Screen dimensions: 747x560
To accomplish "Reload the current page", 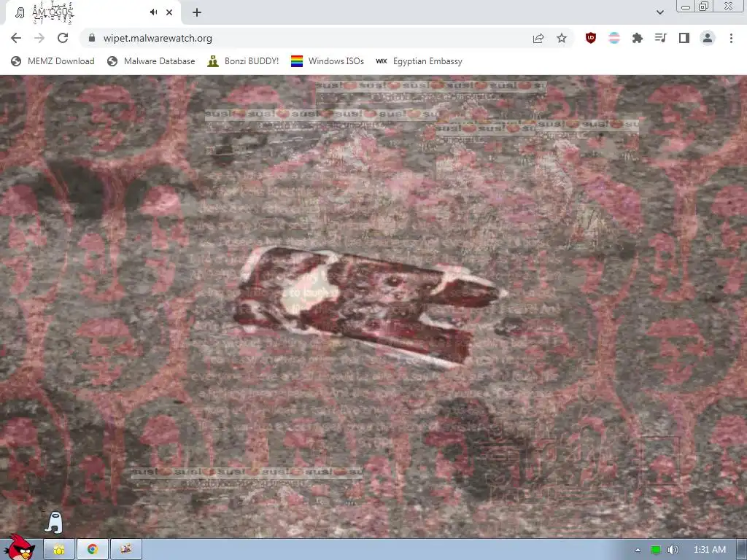I will click(x=63, y=38).
